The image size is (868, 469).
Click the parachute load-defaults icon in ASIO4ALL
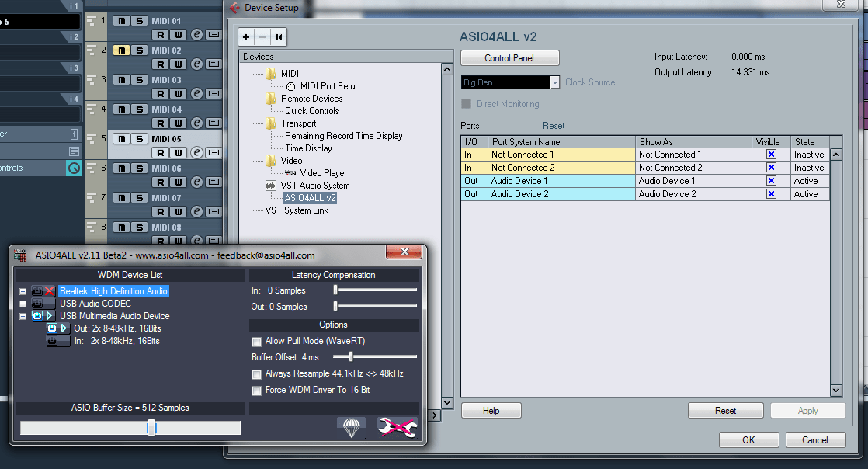pyautogui.click(x=352, y=427)
